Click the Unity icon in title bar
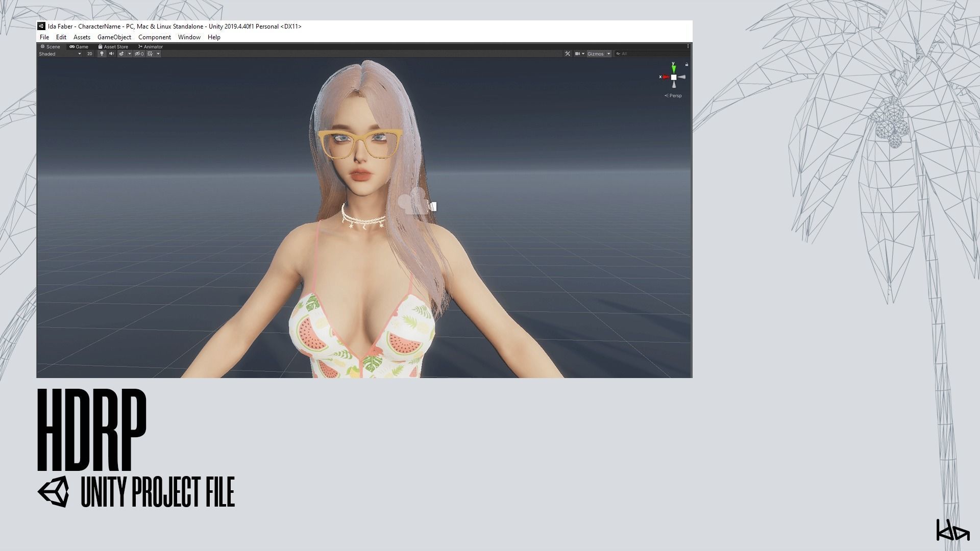The height and width of the screenshot is (551, 980). pyautogui.click(x=41, y=26)
